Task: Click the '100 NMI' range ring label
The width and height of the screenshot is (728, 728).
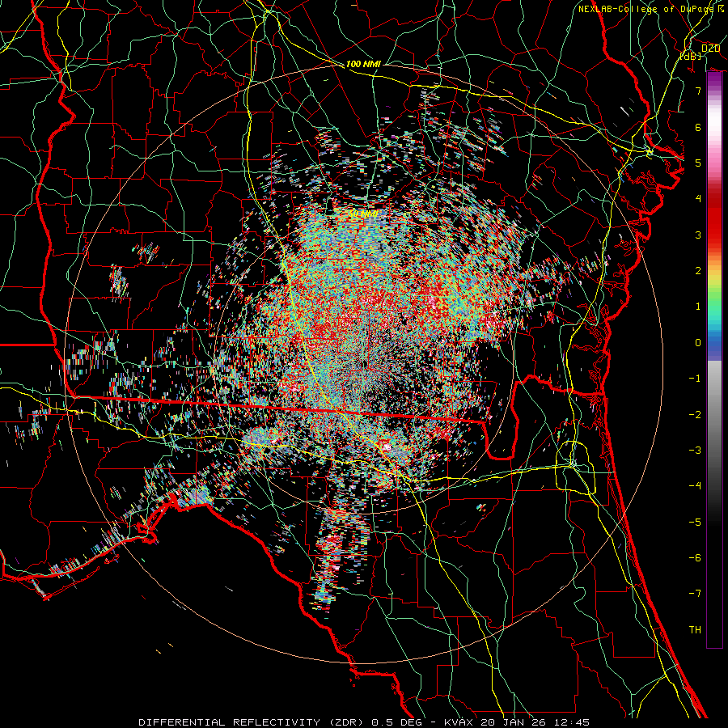Action: (363, 64)
